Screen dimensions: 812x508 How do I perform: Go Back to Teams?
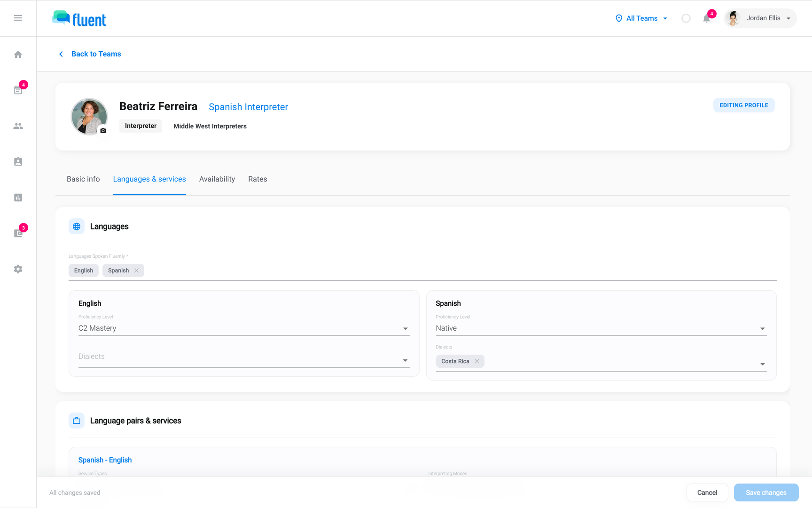(90, 54)
